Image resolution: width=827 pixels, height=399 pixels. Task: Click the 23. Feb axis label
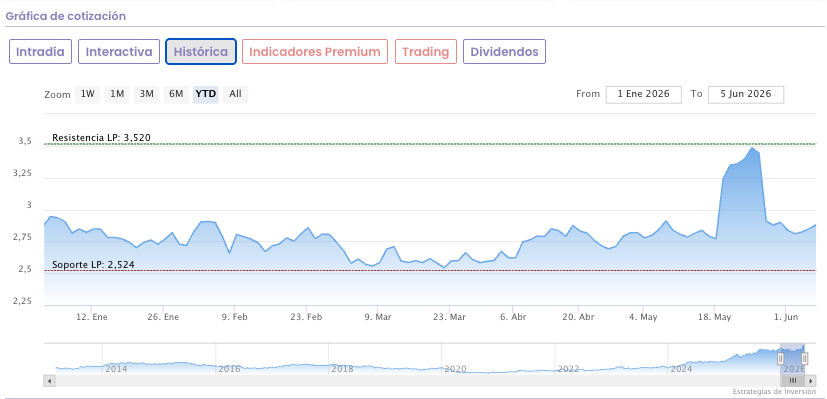306,317
